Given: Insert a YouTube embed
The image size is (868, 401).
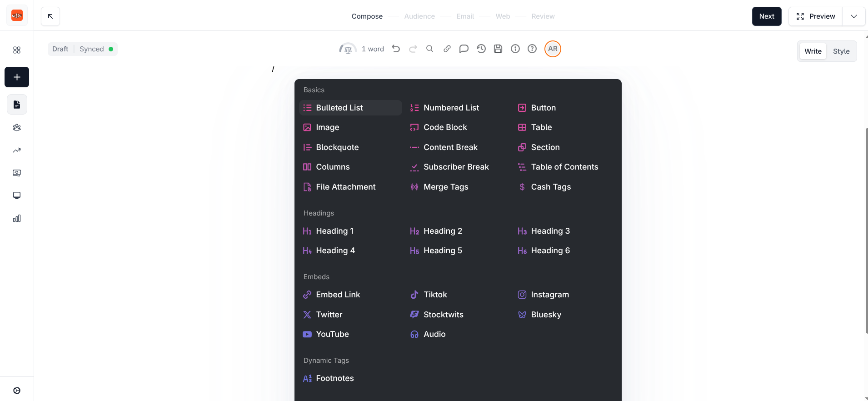Looking at the screenshot, I should pos(332,334).
